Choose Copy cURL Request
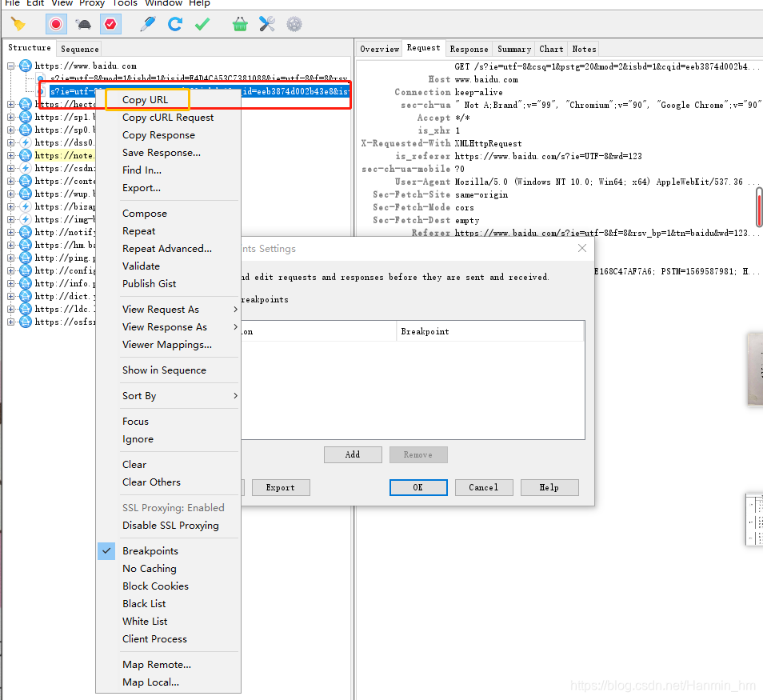 pyautogui.click(x=168, y=118)
